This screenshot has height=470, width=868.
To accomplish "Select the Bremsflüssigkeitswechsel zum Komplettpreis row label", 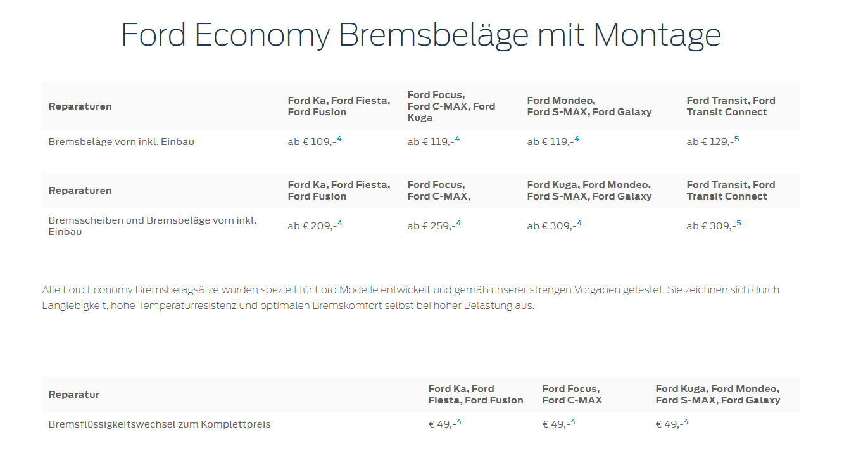I will tap(159, 424).
